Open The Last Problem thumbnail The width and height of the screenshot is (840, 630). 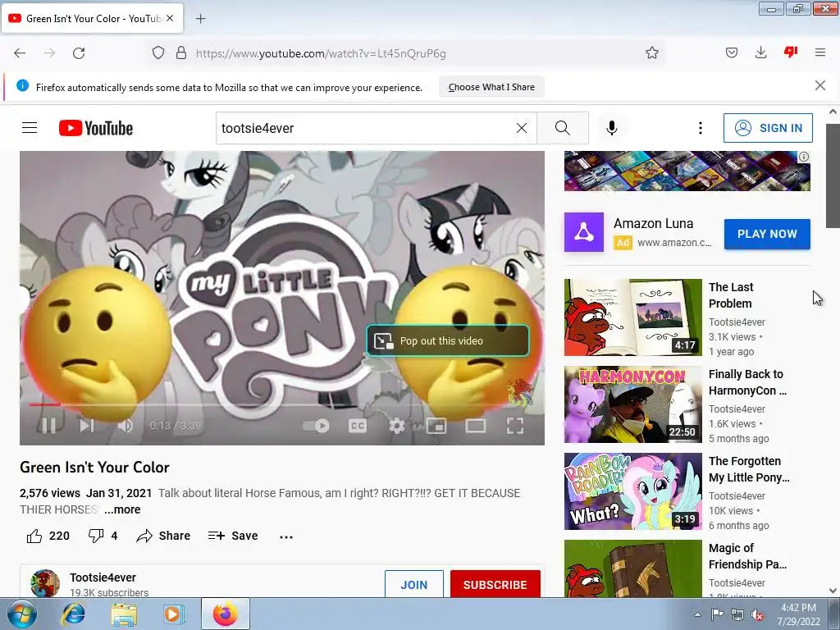632,317
